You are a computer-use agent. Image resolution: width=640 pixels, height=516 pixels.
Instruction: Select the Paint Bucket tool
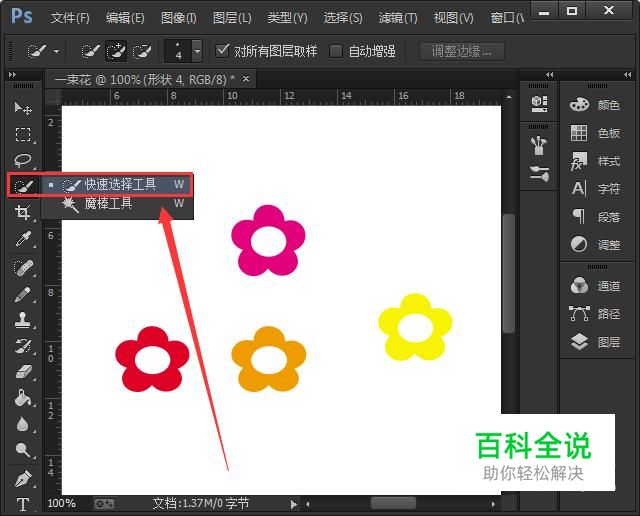(23, 398)
